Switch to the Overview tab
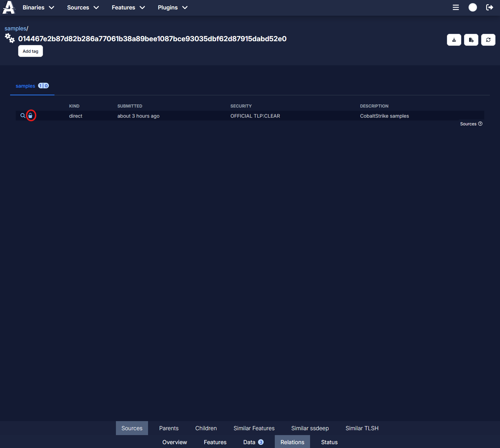Screen dimensions: 500x448 coord(175,442)
